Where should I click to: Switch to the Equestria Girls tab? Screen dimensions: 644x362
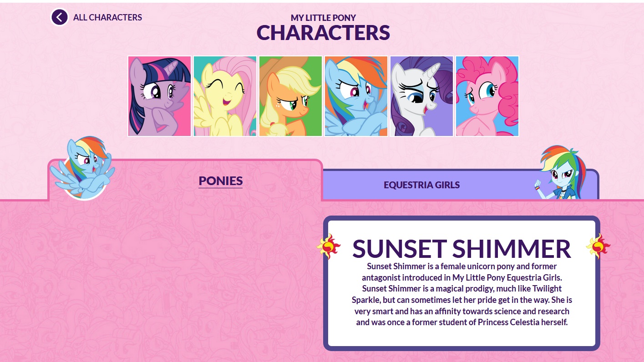421,185
